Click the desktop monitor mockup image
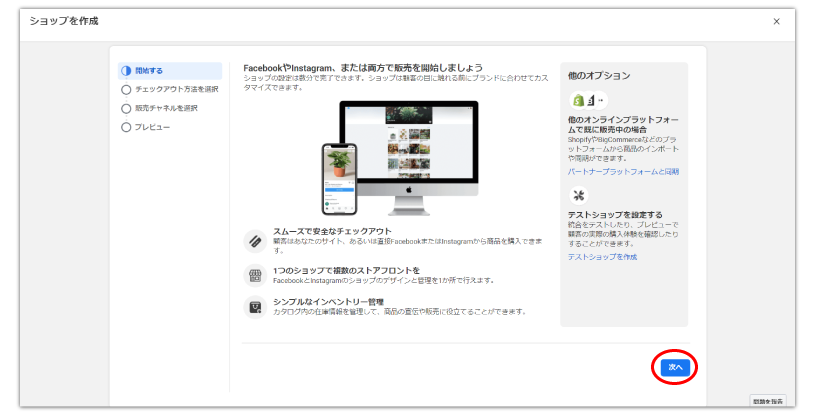 [x=409, y=157]
